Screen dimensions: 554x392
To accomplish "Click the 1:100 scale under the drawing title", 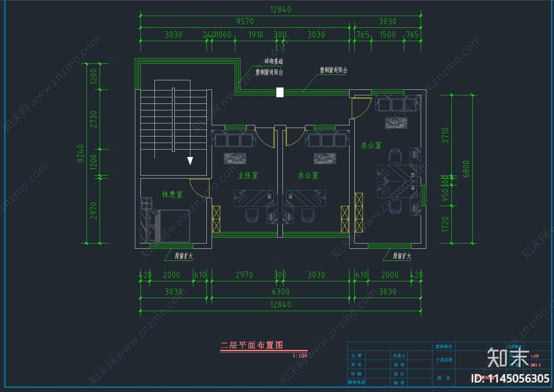I will click(x=300, y=355).
